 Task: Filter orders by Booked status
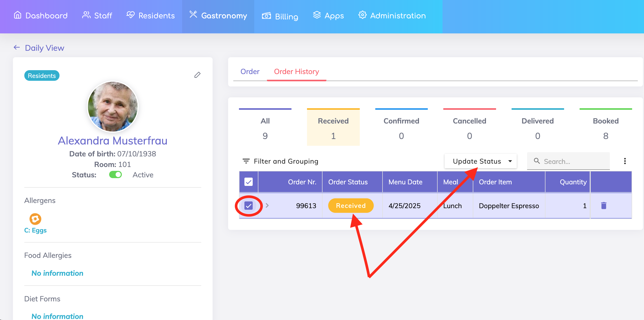pyautogui.click(x=605, y=128)
